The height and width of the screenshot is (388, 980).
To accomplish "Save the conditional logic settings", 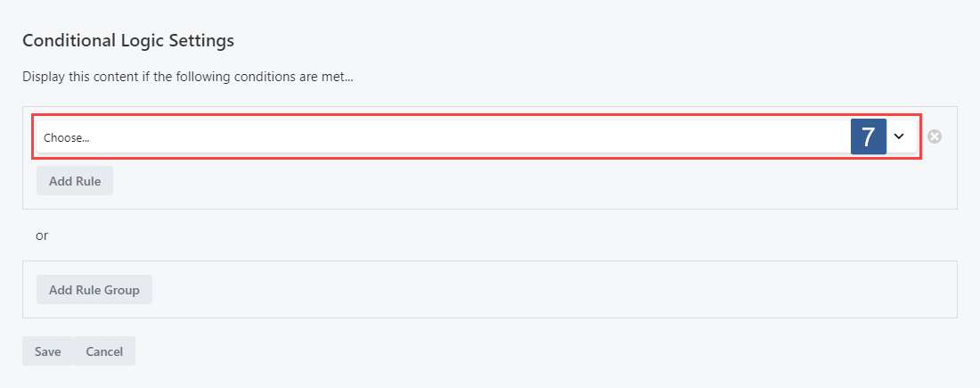I will [47, 351].
